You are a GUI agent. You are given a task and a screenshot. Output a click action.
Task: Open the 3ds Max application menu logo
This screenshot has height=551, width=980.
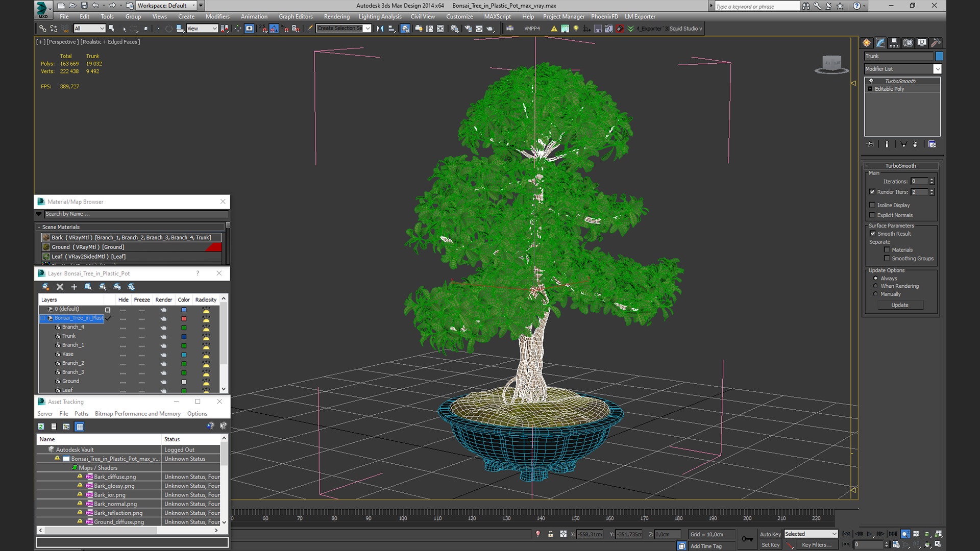(43, 9)
